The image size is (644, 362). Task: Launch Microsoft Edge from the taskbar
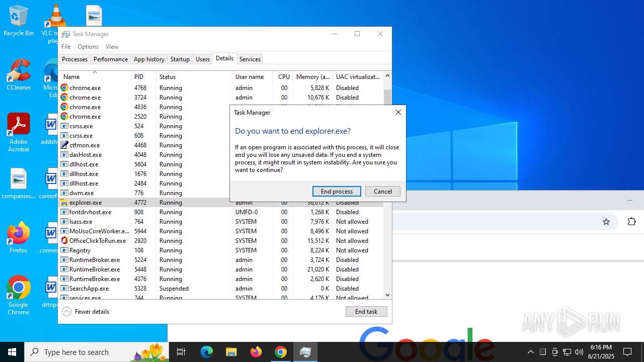(207, 352)
